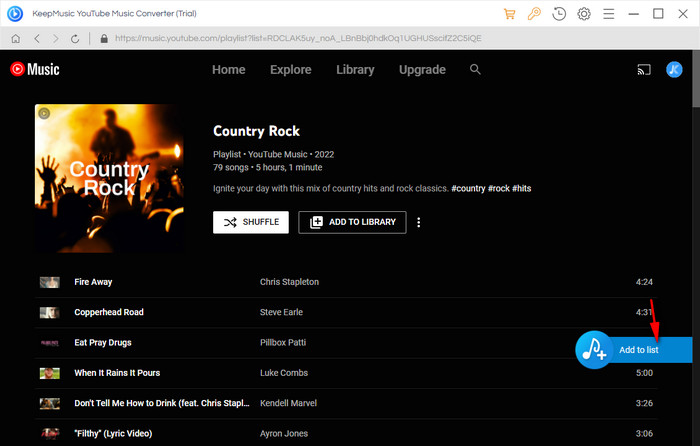The image size is (700, 446).
Task: Open the hamburger menu in title bar
Action: tap(608, 14)
